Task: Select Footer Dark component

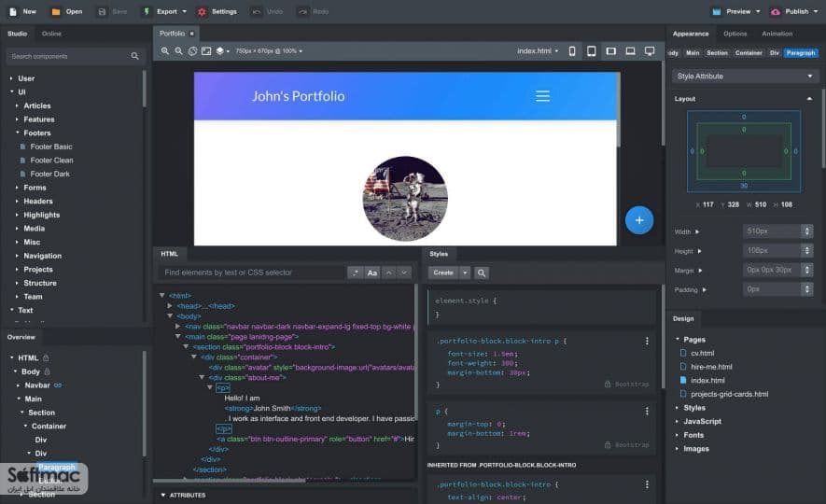Action: coord(50,174)
